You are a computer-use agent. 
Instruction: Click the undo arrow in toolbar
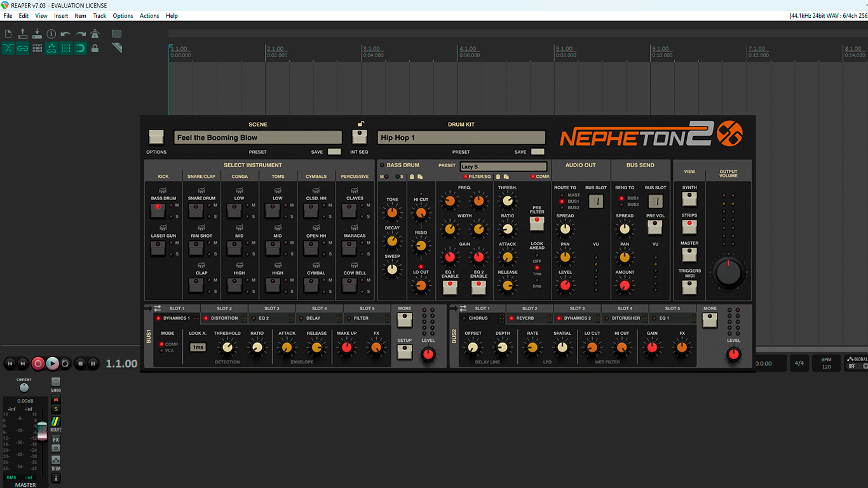(66, 34)
